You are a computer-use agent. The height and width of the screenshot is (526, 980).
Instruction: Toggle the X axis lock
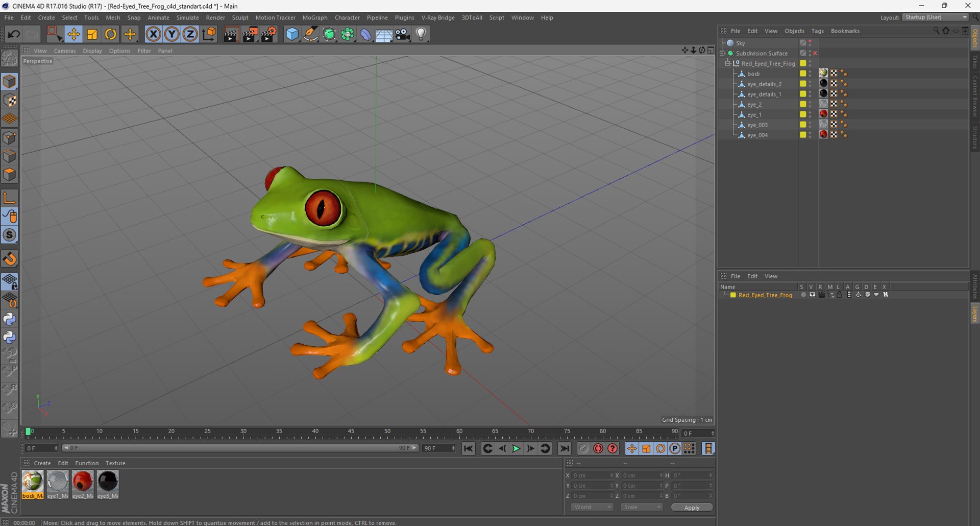(153, 34)
